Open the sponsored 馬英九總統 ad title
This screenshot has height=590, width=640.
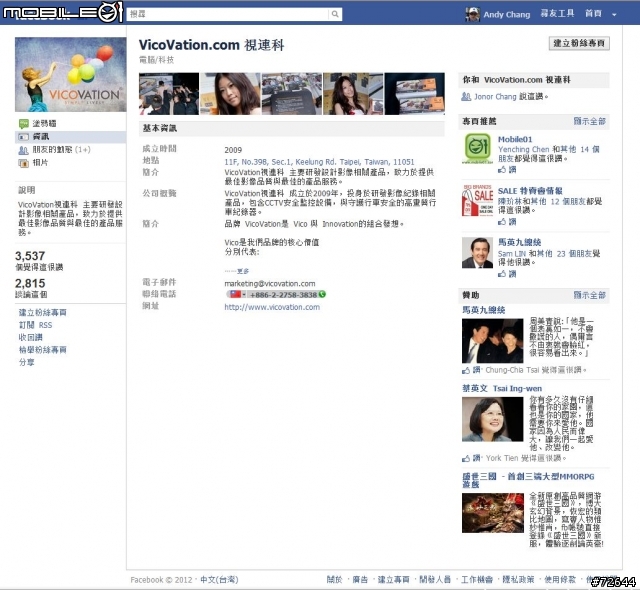point(484,310)
